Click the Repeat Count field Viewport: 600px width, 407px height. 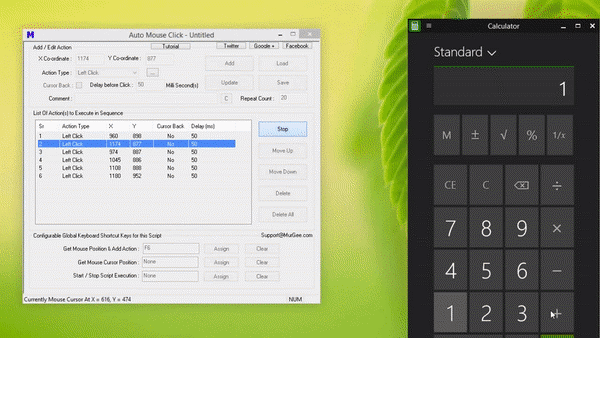tap(293, 98)
